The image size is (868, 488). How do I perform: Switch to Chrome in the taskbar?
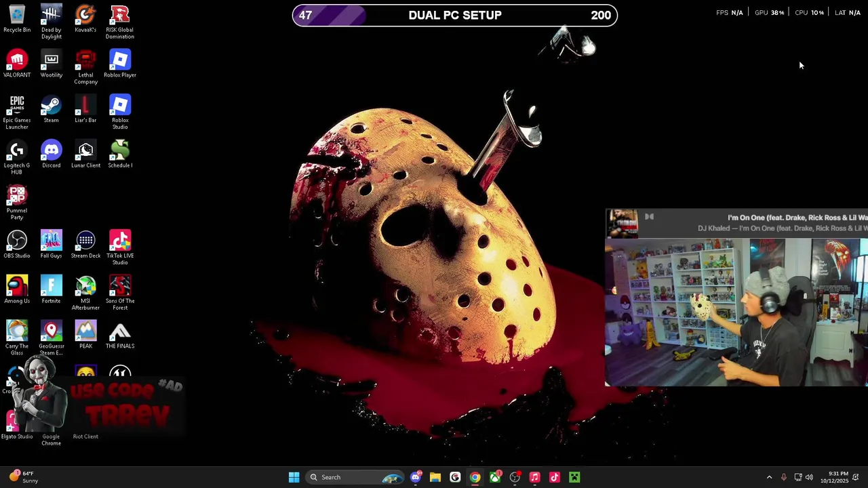475,477
